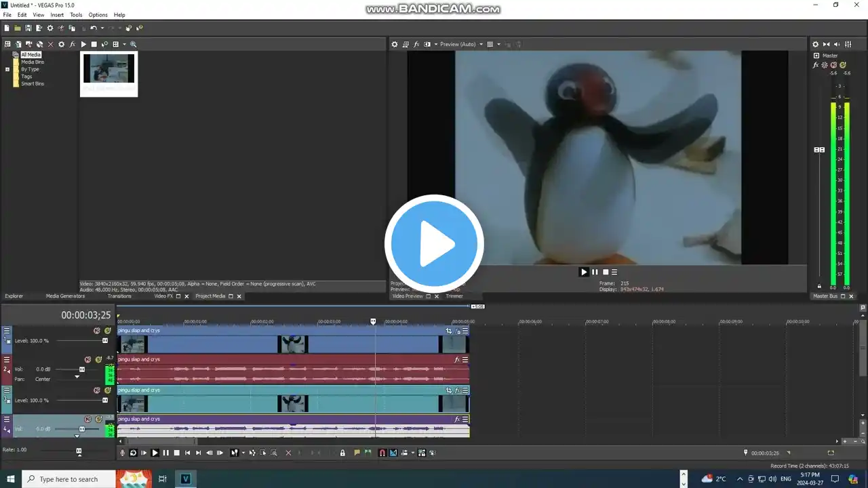Select the All Media bin
Viewport: 868px width, 488px height.
coord(31,54)
